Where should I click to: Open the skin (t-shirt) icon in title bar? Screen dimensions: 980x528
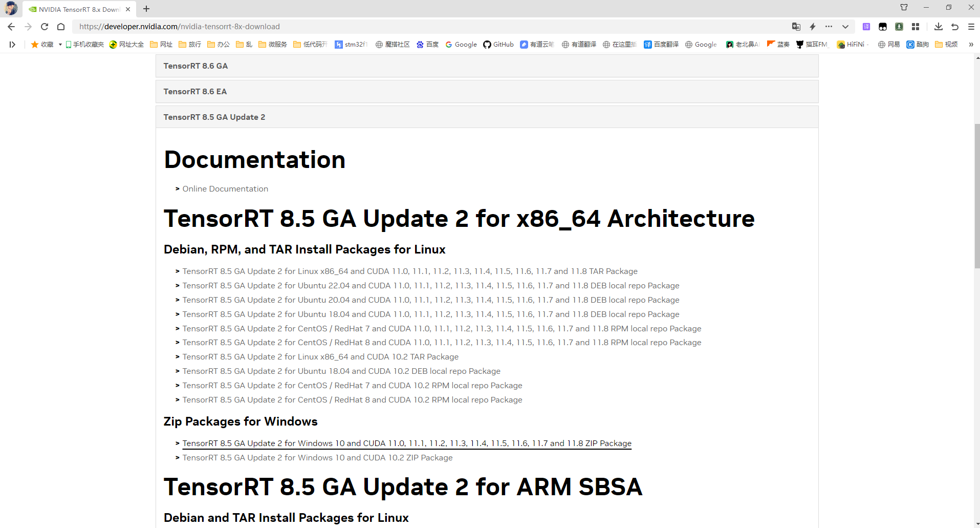point(904,8)
